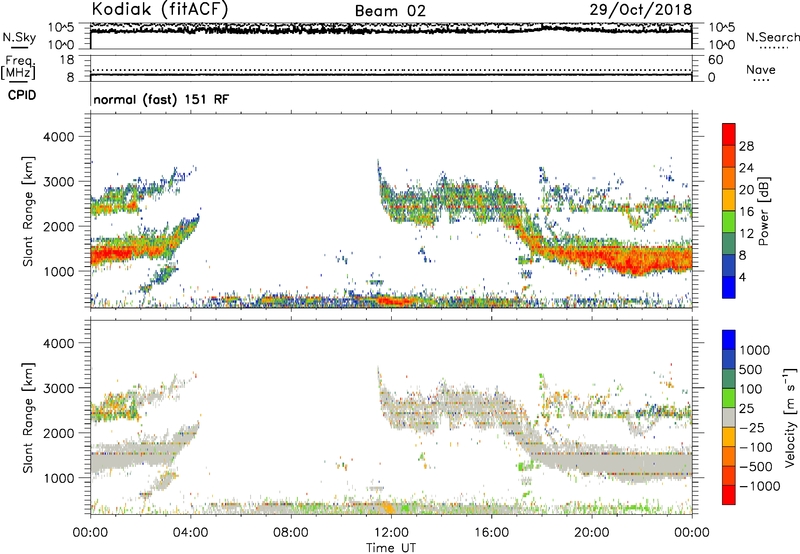Click the '16' tick on power colorbar

(746, 212)
